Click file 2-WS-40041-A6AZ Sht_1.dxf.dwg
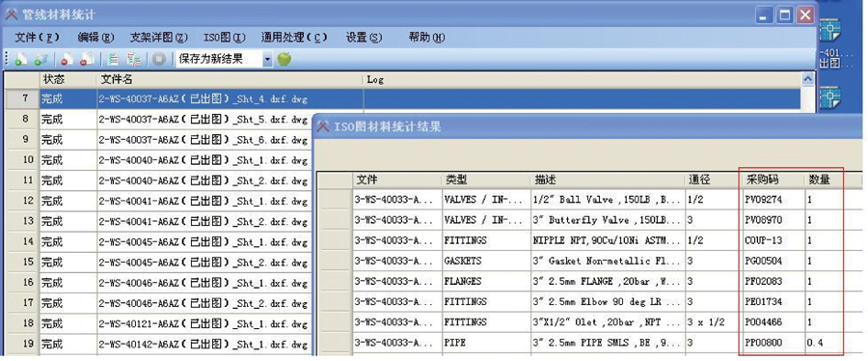 click(203, 201)
